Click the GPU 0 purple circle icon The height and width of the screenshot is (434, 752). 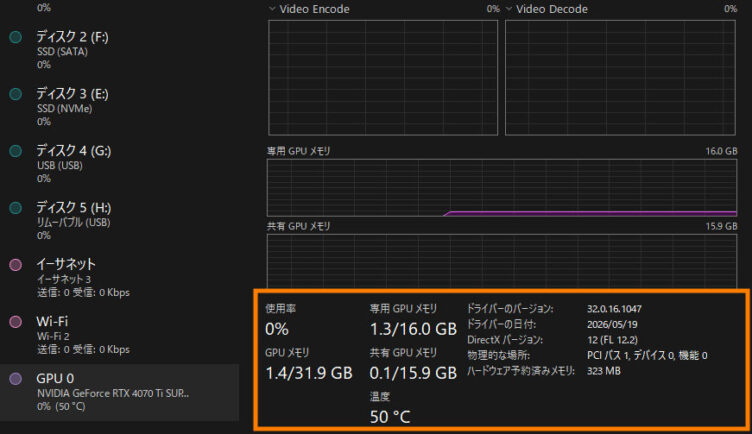tap(15, 378)
